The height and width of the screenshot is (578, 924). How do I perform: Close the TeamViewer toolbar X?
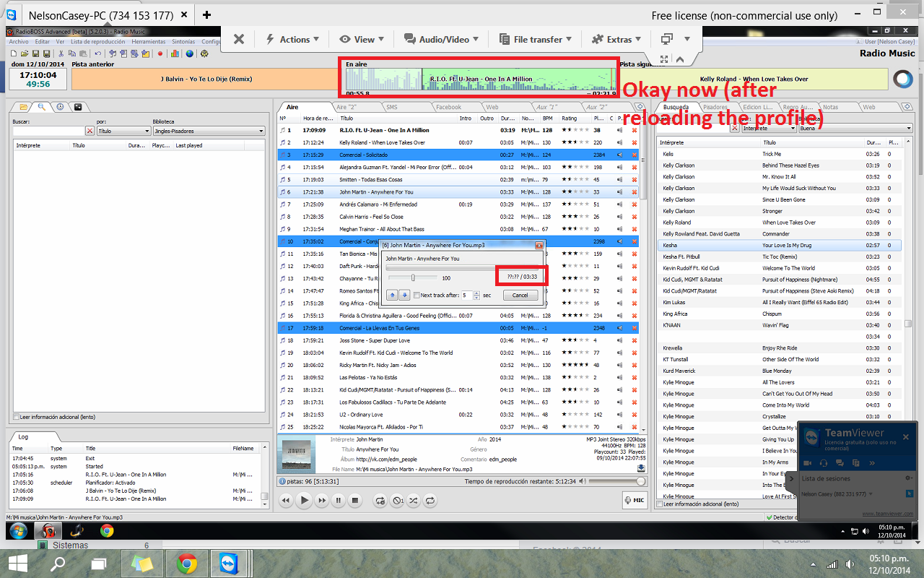tap(239, 40)
